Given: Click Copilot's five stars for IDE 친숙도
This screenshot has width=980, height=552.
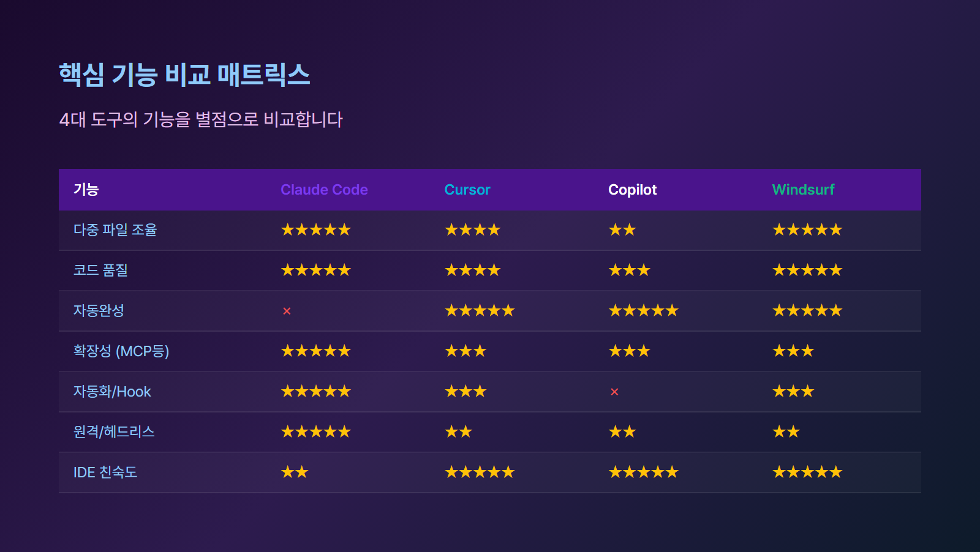Looking at the screenshot, I should (644, 472).
